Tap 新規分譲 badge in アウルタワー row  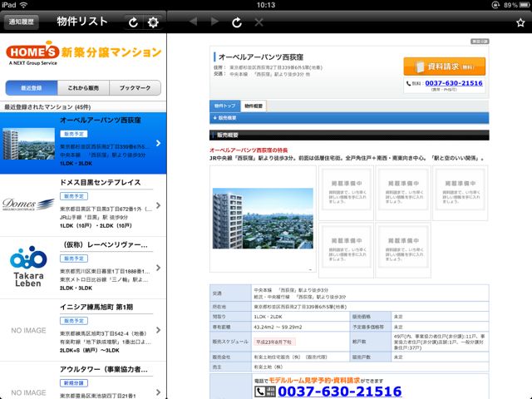click(74, 383)
